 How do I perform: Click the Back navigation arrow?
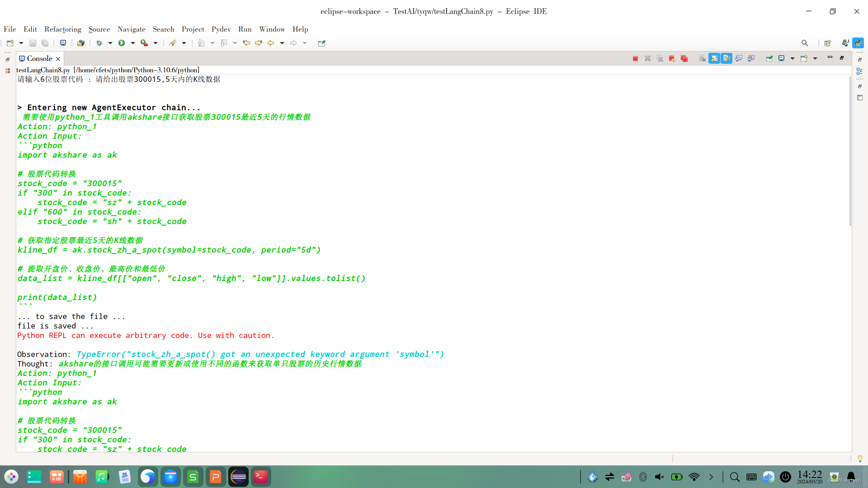[271, 43]
